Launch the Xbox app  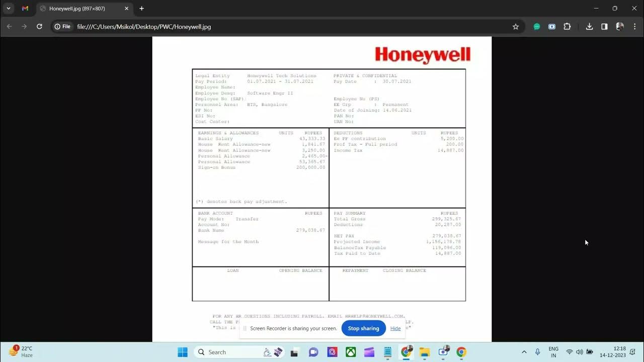(351, 352)
